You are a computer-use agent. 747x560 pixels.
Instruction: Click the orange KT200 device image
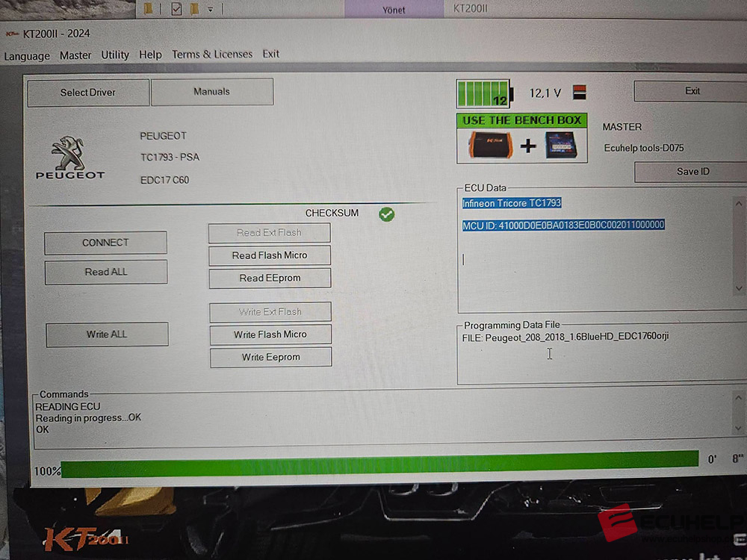tap(491, 146)
